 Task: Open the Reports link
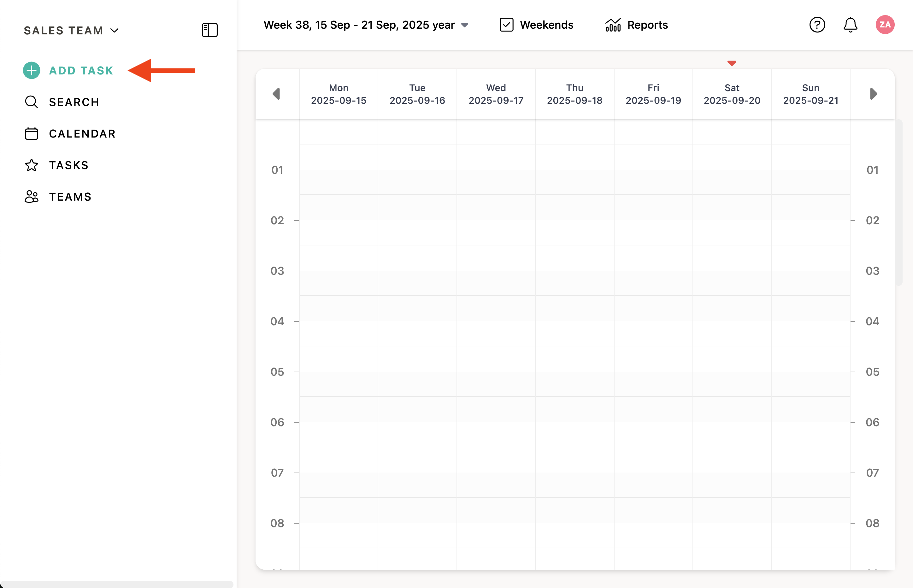[647, 25]
